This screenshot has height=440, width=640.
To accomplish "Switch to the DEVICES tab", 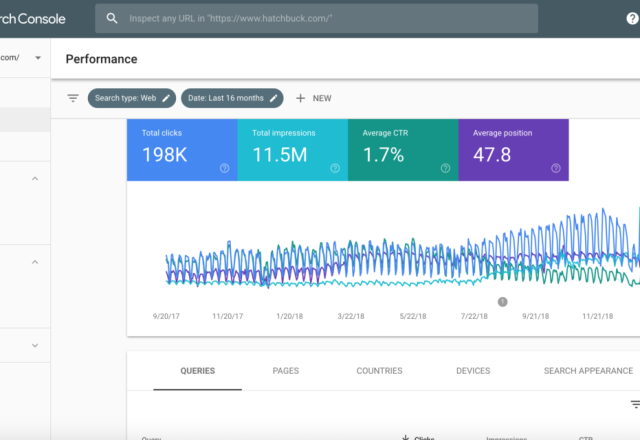I will (473, 371).
